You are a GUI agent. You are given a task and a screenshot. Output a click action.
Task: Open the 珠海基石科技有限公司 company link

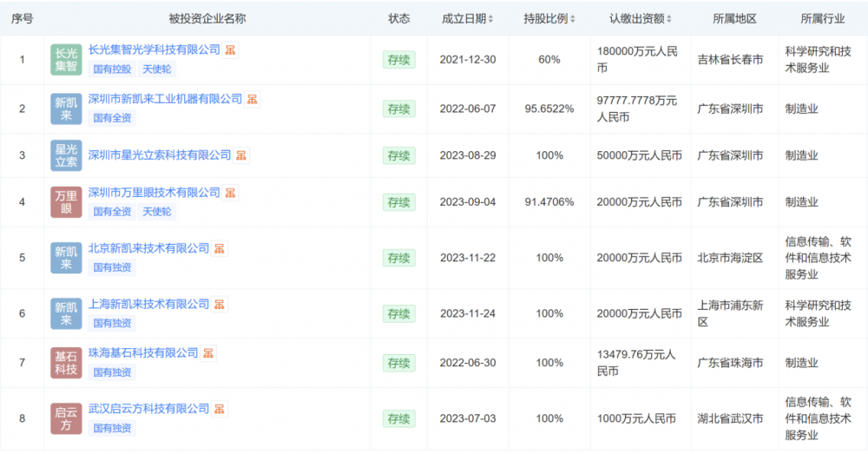point(143,353)
